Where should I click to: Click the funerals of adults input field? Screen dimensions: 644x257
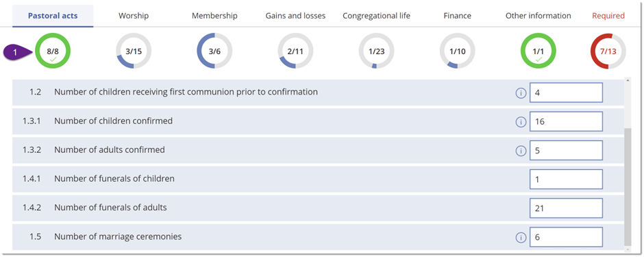click(566, 208)
